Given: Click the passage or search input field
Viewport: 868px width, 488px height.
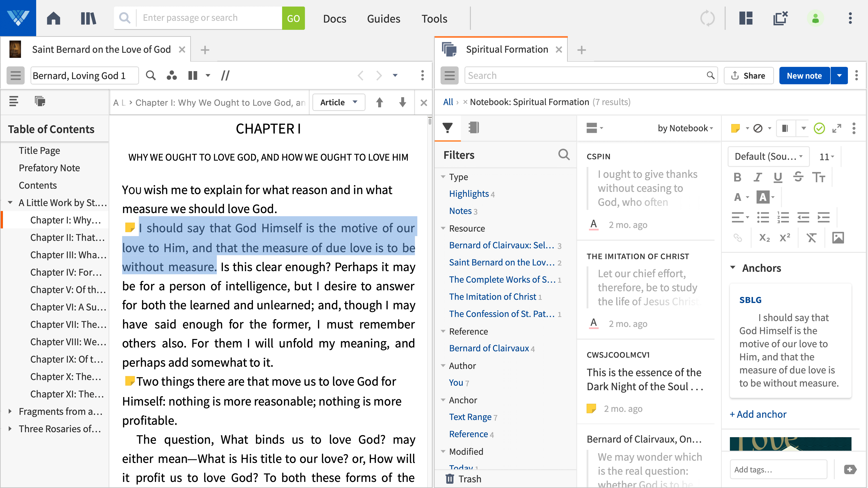Looking at the screenshot, I should 209,18.
